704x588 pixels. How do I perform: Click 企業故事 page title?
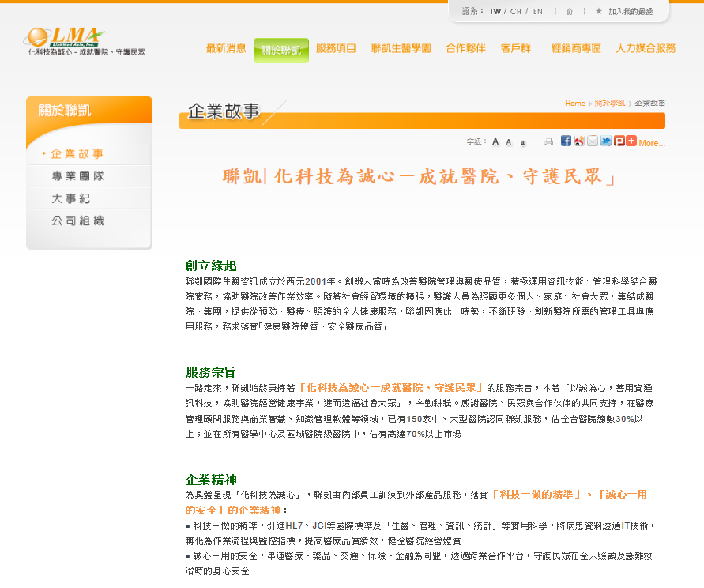(x=224, y=111)
